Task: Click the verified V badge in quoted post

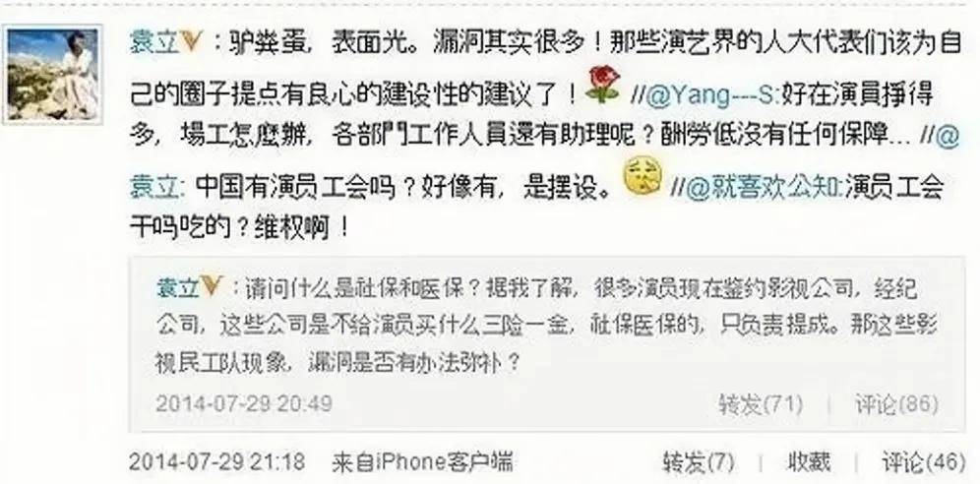Action: click(213, 288)
